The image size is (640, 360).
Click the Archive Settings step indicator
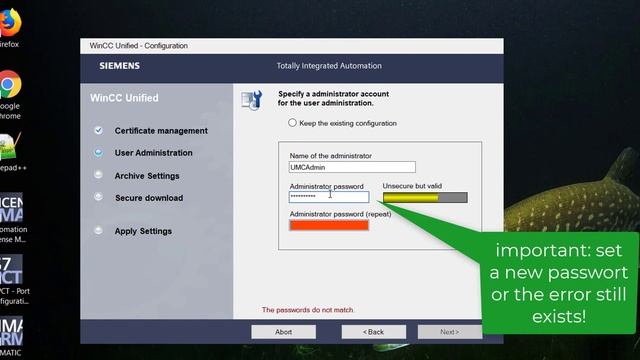[98, 175]
